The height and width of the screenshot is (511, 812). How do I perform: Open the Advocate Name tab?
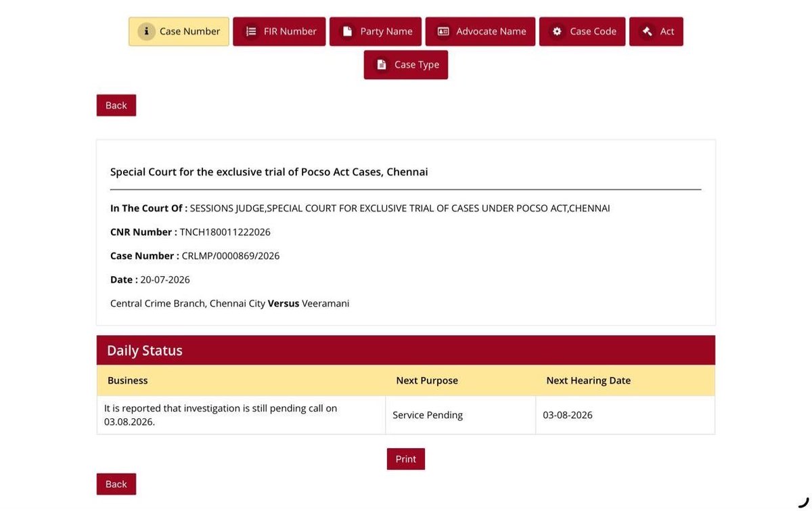coord(480,31)
